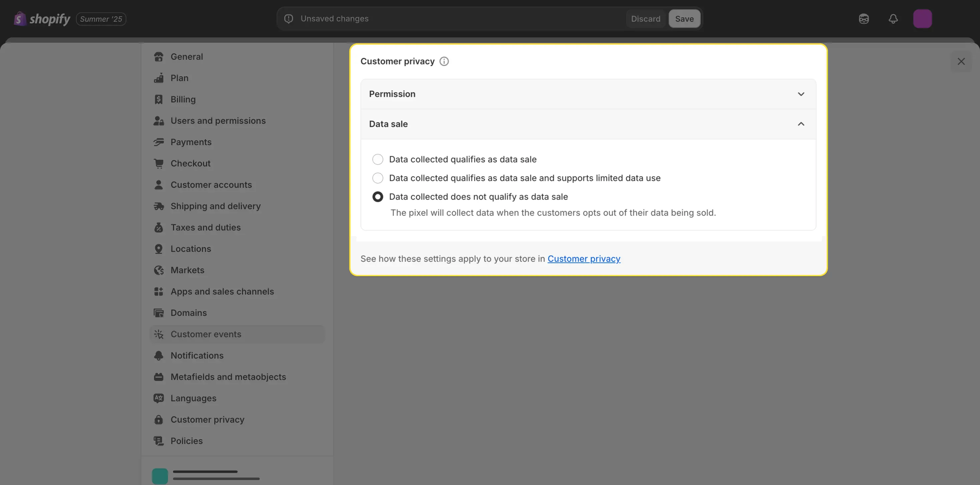Viewport: 980px width, 485px height.
Task: Open Checkout settings
Action: coord(237,163)
